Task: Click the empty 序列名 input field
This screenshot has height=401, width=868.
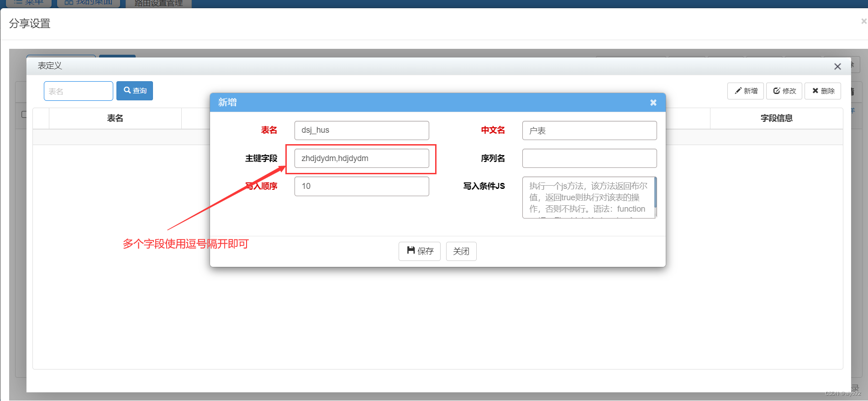Action: pos(589,158)
